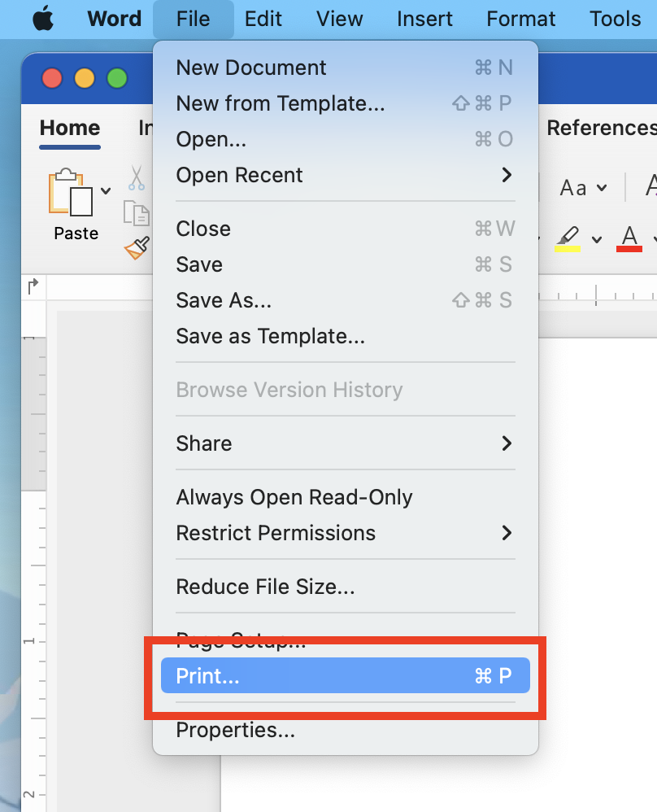The width and height of the screenshot is (657, 812).
Task: Open the Change Case Aa dropdown
Action: tap(583, 187)
